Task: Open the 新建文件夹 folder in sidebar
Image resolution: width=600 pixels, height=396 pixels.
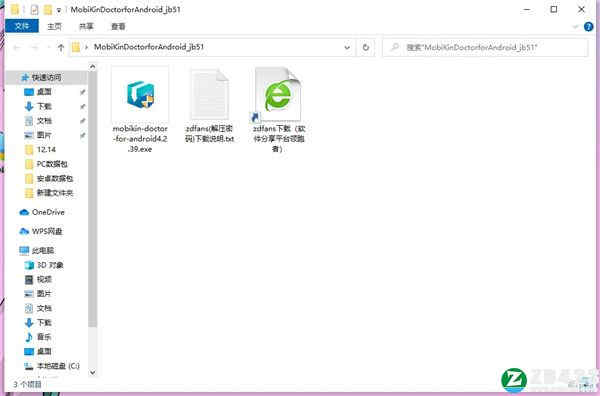Action: (x=55, y=193)
